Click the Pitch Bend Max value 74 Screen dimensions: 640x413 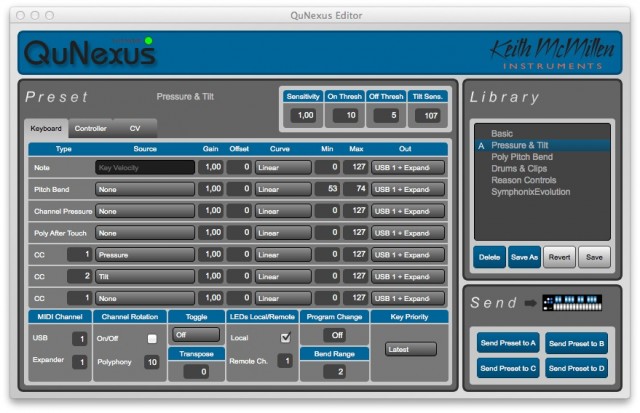point(356,189)
